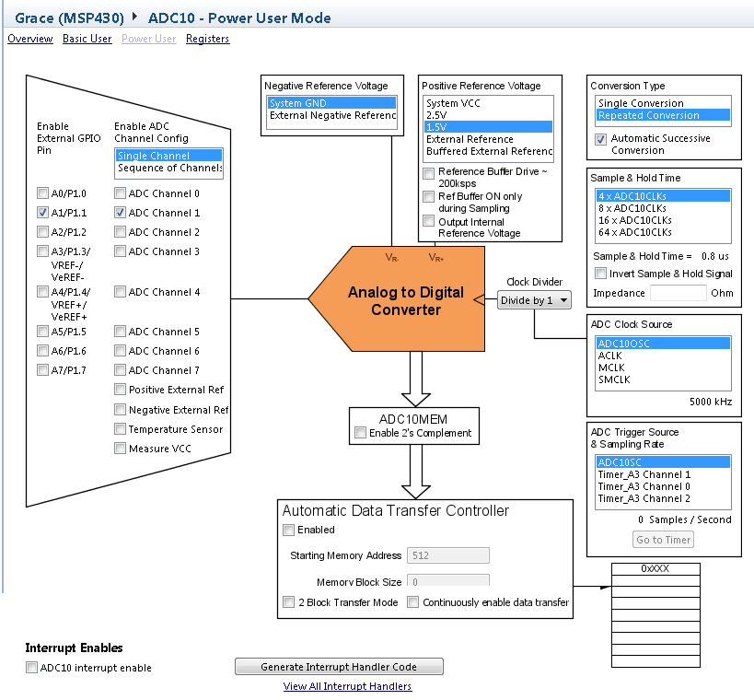Screen dimensions: 754x700
Task: Check 2 Block Transfer Mode
Action: (x=288, y=601)
